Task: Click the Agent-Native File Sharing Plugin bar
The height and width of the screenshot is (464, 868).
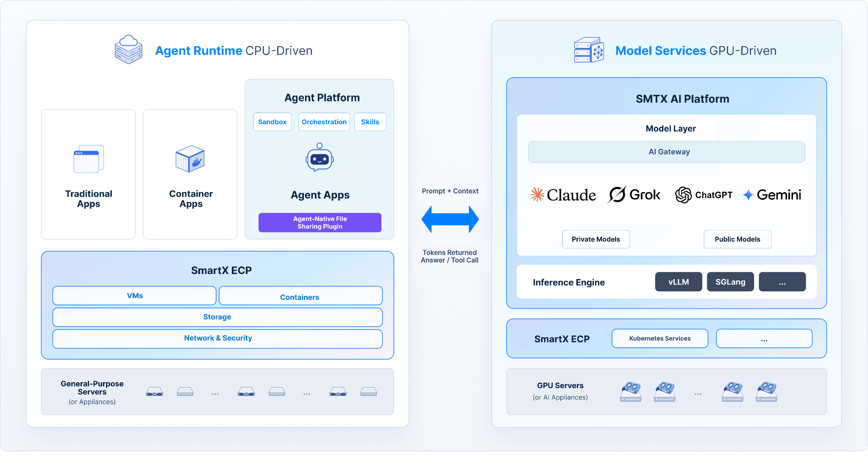Action: click(320, 223)
